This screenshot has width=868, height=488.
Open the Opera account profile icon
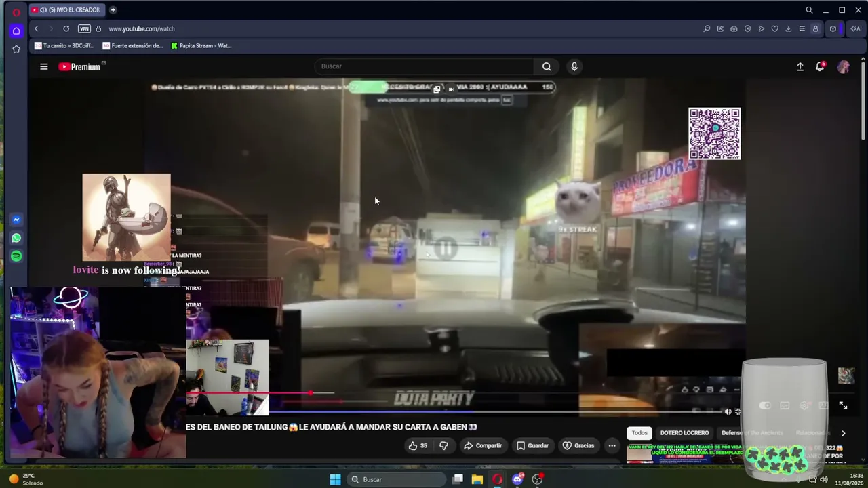tap(815, 28)
